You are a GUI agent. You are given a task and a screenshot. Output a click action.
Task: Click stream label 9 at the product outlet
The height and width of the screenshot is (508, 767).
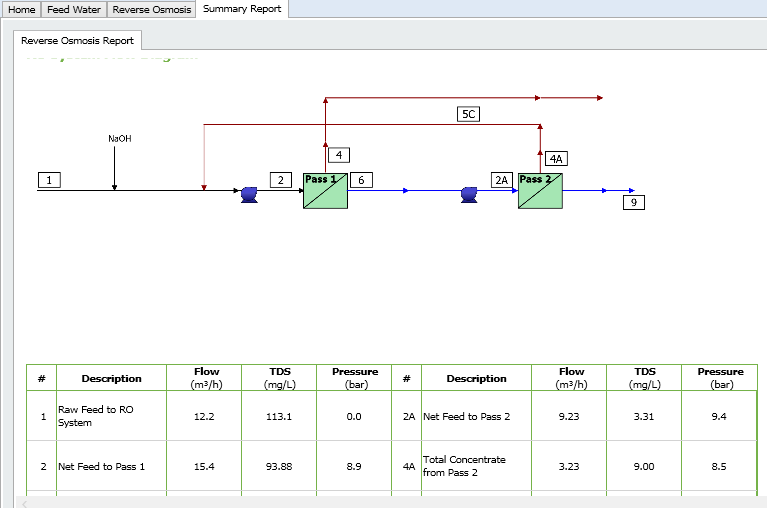(633, 202)
